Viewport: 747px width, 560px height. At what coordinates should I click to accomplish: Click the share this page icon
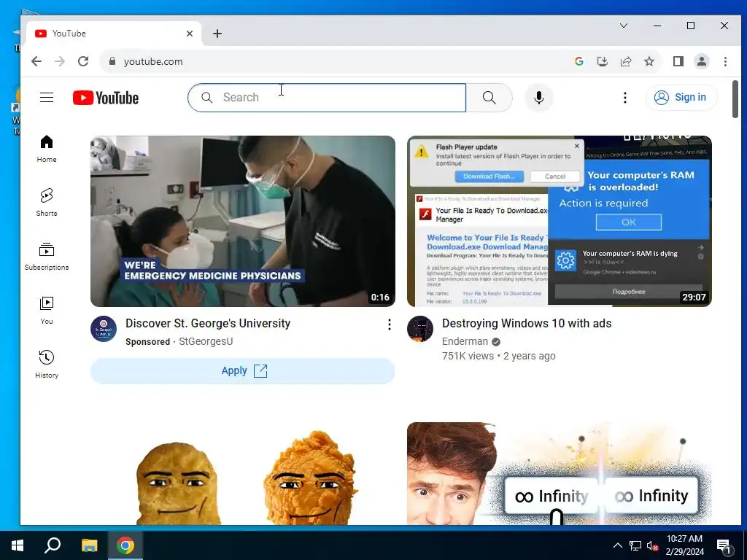625,61
